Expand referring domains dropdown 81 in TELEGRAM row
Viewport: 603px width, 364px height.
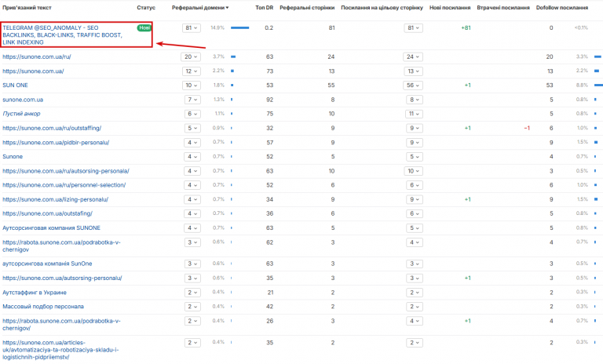[x=191, y=28]
